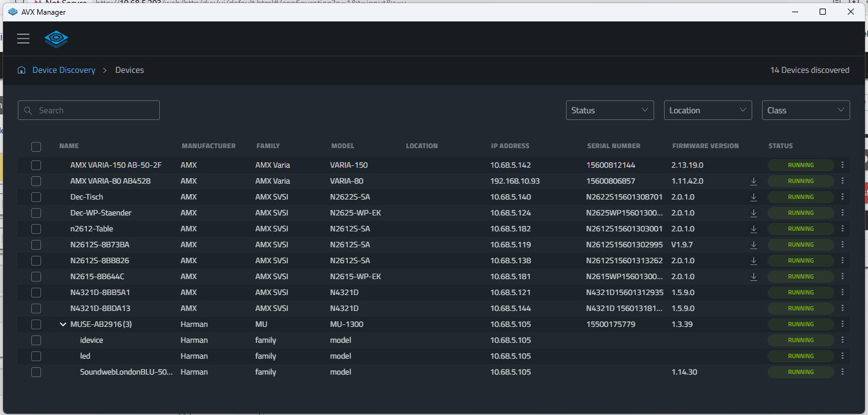This screenshot has width=868, height=415.
Task: Click the IP address 10.68.5.181
Action: click(510, 277)
